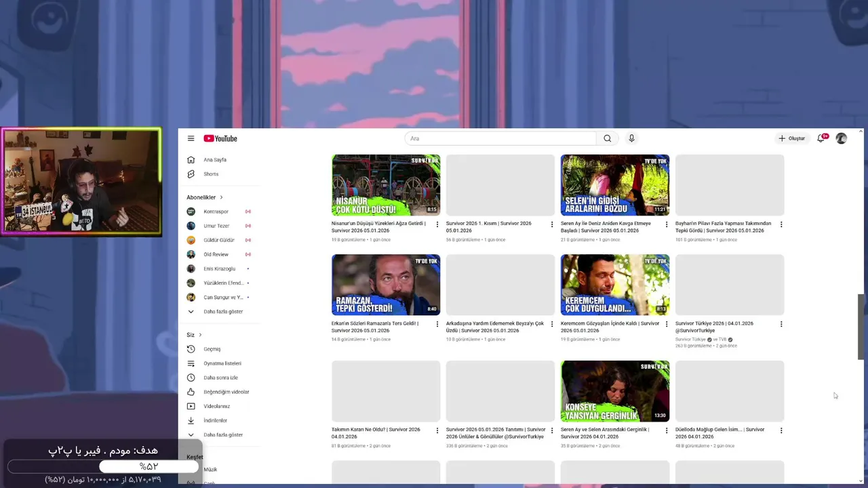
Task: Open the Abonelikler section chevron
Action: click(221, 197)
